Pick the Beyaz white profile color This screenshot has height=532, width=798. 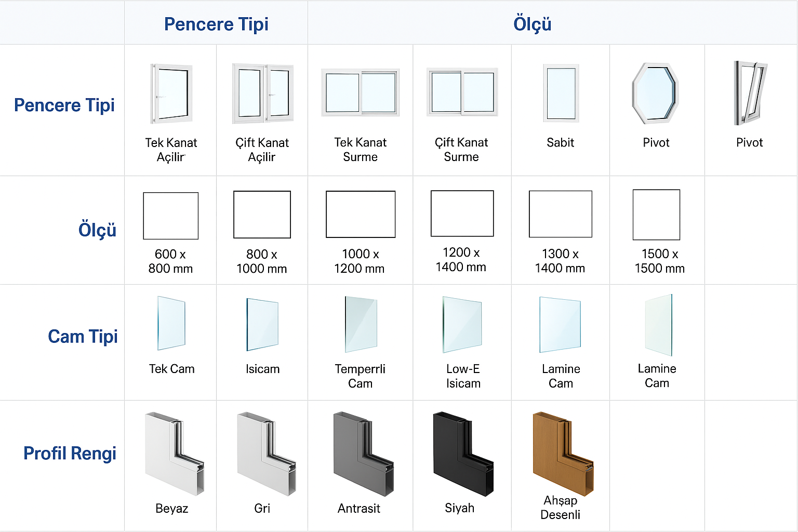pyautogui.click(x=175, y=454)
